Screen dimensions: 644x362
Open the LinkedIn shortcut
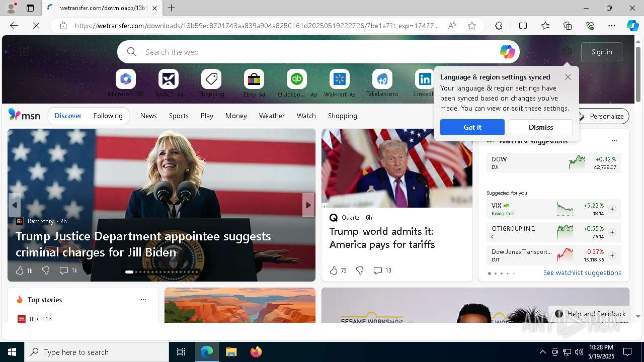425,83
